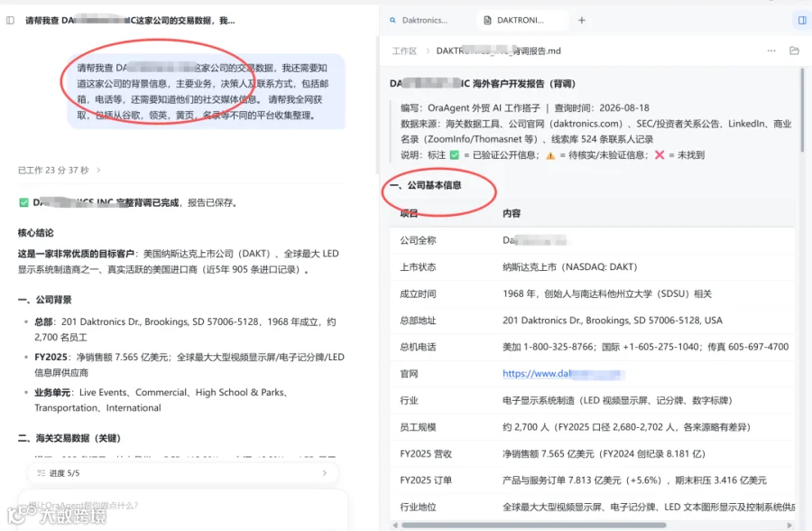
Task: Open the daktronics website link
Action: point(562,373)
